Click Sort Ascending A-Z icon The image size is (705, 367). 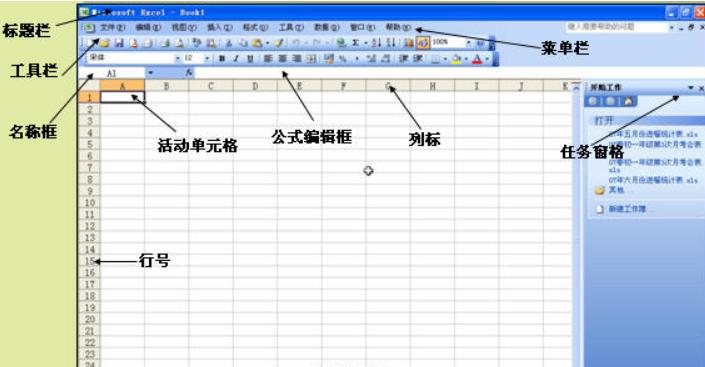coord(376,43)
